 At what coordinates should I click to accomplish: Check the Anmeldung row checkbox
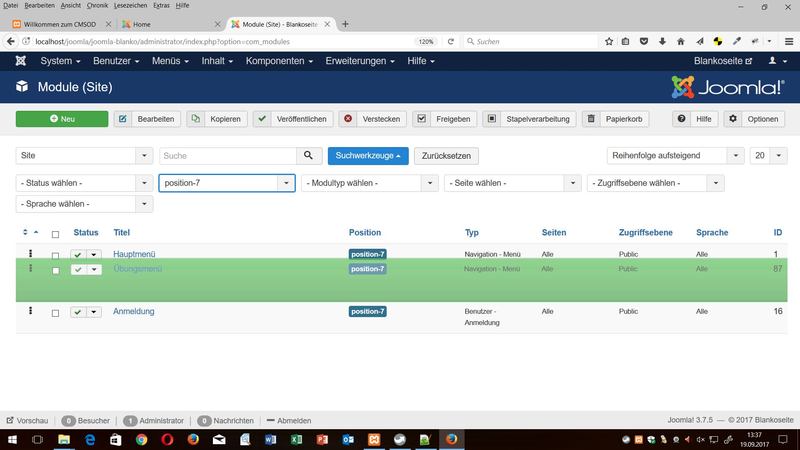pyautogui.click(x=55, y=313)
